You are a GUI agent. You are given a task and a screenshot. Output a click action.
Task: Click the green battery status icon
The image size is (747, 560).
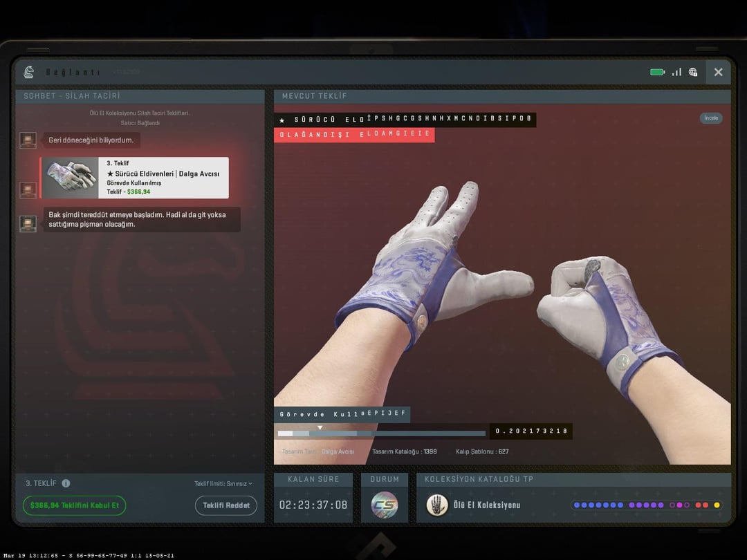656,72
